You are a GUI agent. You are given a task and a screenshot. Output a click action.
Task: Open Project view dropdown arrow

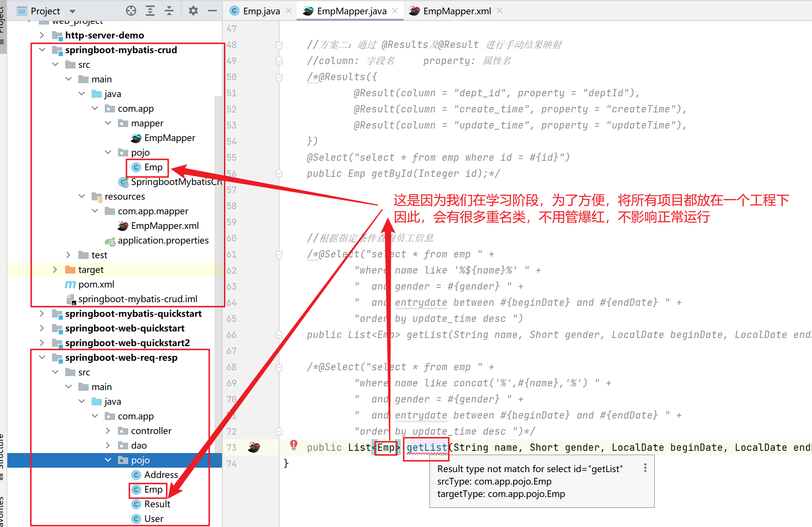tap(73, 11)
